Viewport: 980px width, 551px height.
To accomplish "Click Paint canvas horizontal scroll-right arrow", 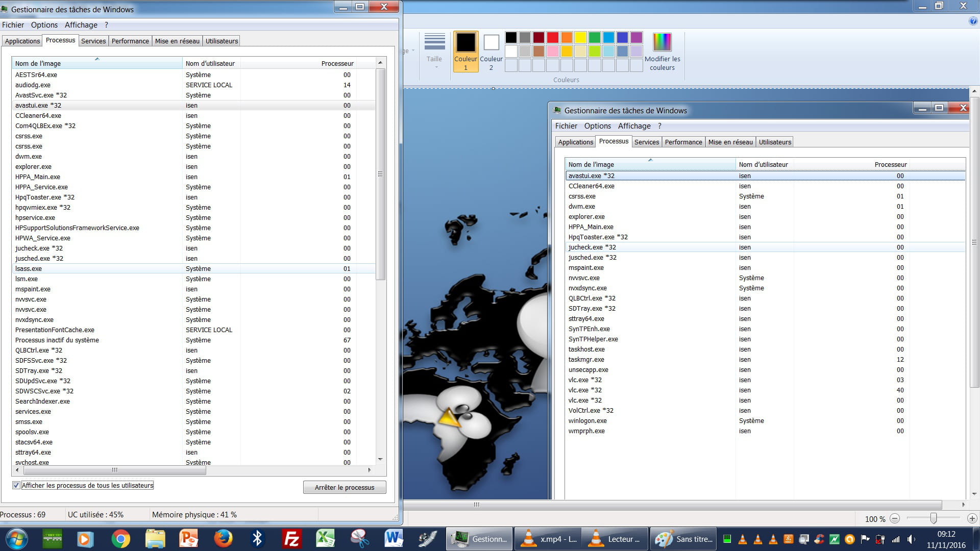I will [x=964, y=505].
